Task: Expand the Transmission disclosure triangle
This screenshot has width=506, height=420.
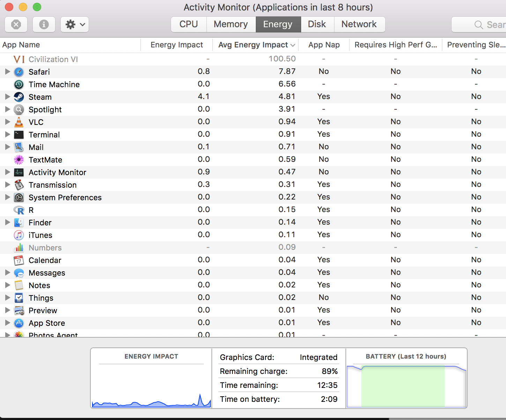Action: [x=7, y=185]
